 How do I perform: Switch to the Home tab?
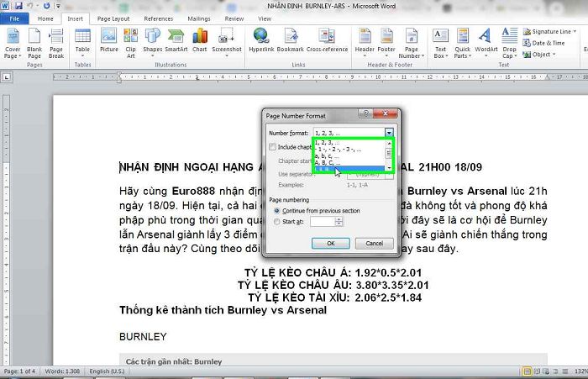pyautogui.click(x=45, y=18)
